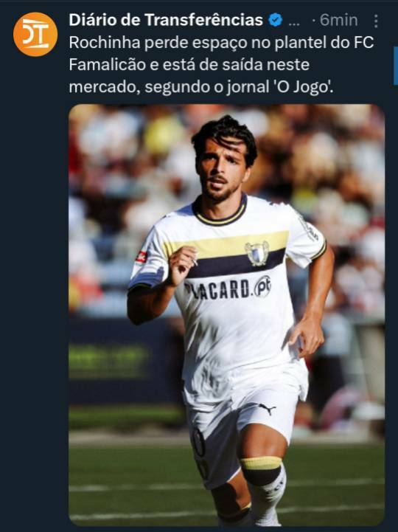The width and height of the screenshot is (398, 532).
Task: Click the 6min timestamp
Action: [339, 20]
